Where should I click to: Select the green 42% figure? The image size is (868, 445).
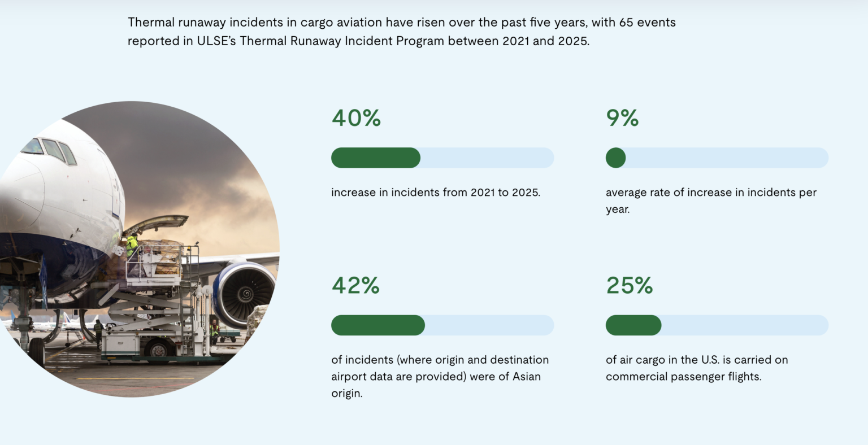pyautogui.click(x=355, y=286)
